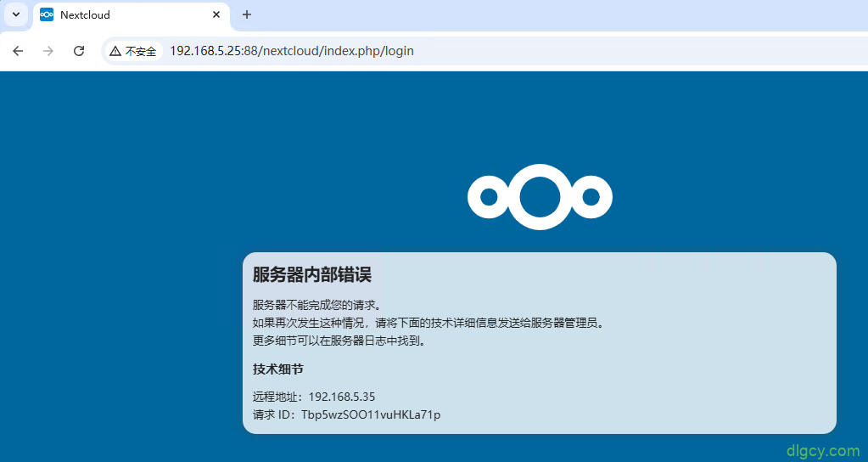Click the text 服务器不能完成您的请求。
868x462 pixels.
click(317, 305)
